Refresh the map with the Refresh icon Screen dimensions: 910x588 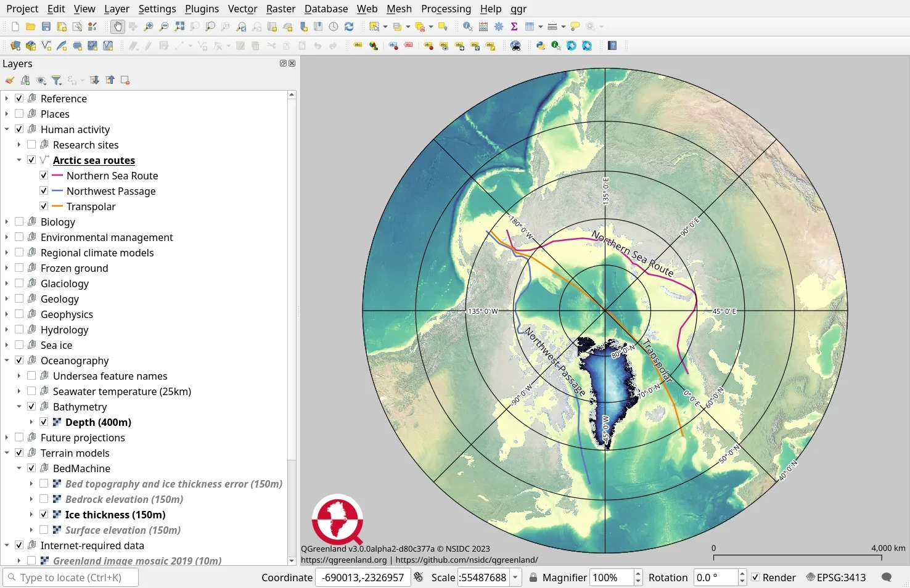point(349,27)
